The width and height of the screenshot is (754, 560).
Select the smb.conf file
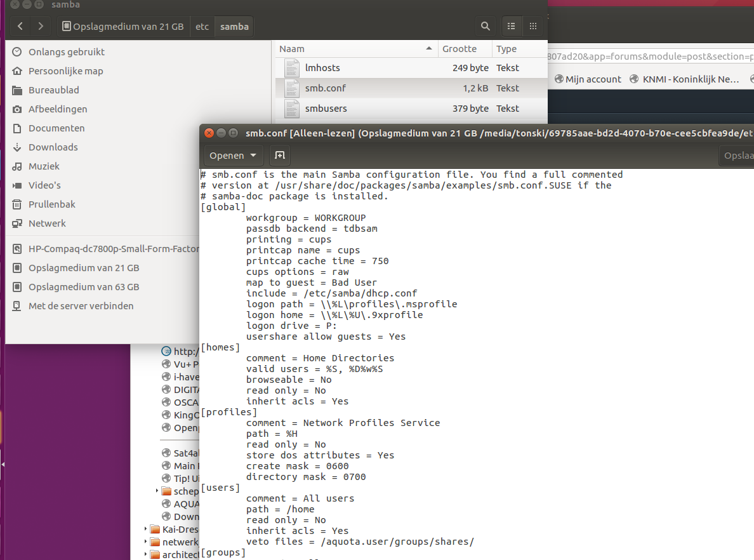click(x=325, y=88)
